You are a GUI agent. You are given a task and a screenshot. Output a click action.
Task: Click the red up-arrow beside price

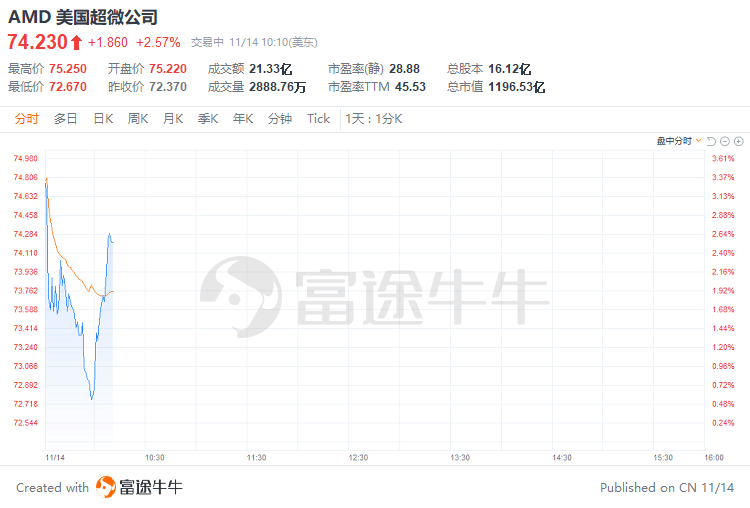tap(77, 43)
